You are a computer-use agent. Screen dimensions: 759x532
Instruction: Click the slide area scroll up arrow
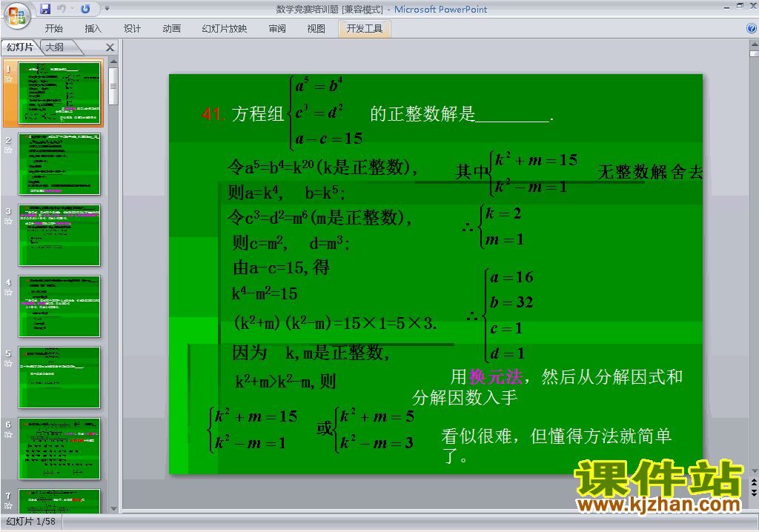pos(754,44)
